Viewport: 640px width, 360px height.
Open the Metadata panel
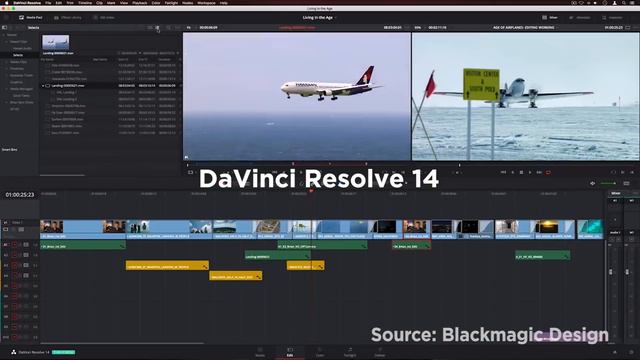580,18
